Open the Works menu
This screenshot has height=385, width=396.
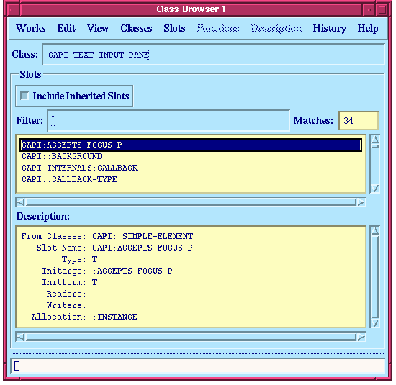30,28
